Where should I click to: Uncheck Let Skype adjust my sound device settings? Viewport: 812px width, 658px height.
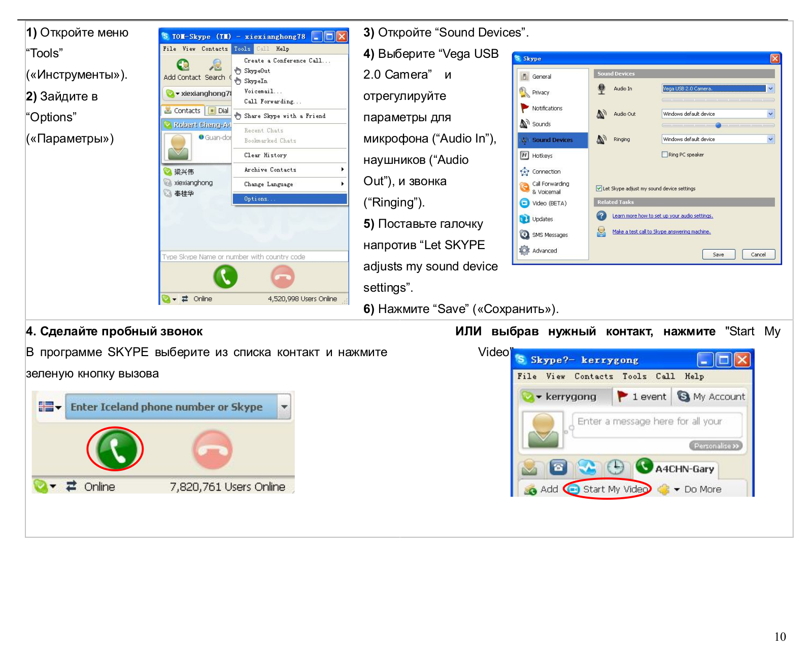point(599,189)
